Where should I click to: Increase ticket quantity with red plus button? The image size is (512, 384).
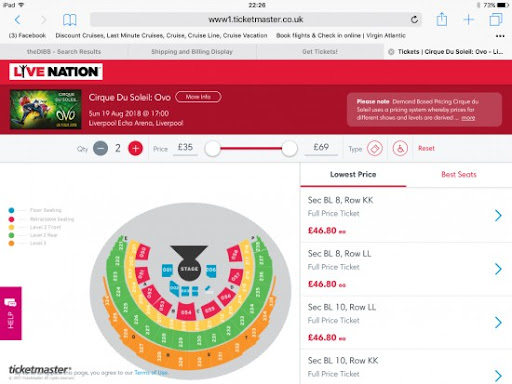[x=135, y=148]
